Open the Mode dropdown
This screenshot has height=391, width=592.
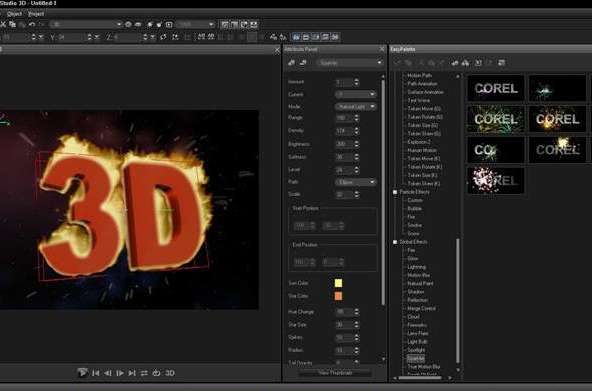tap(356, 107)
